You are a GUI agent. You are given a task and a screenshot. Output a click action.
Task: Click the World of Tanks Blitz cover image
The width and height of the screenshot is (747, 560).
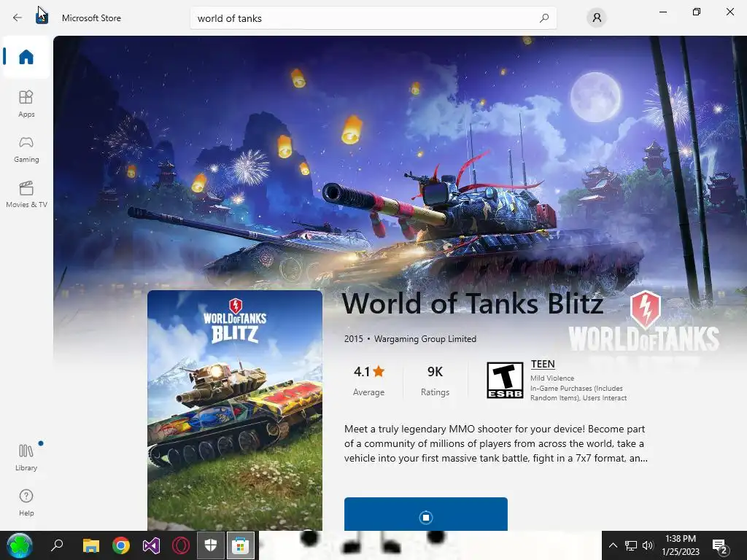point(235,410)
